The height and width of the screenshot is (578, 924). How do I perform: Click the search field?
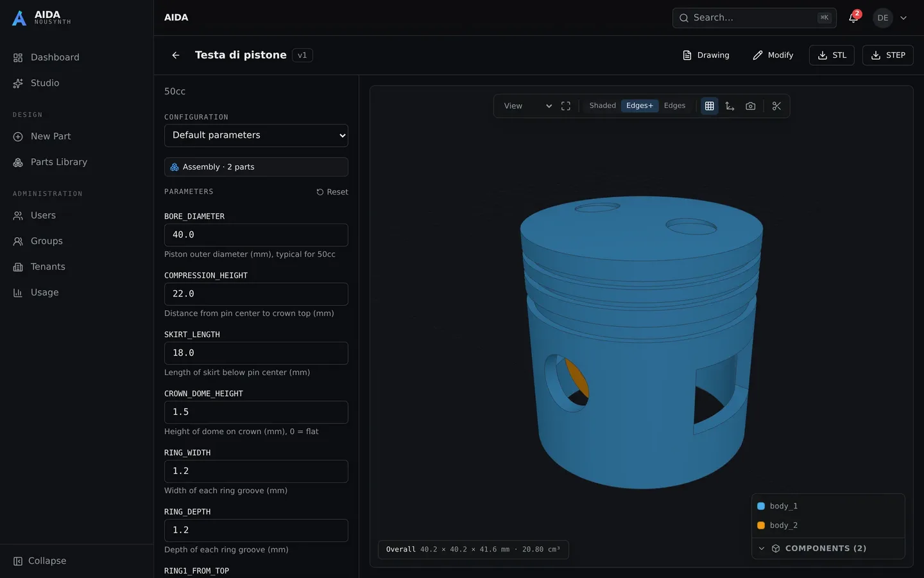[754, 18]
